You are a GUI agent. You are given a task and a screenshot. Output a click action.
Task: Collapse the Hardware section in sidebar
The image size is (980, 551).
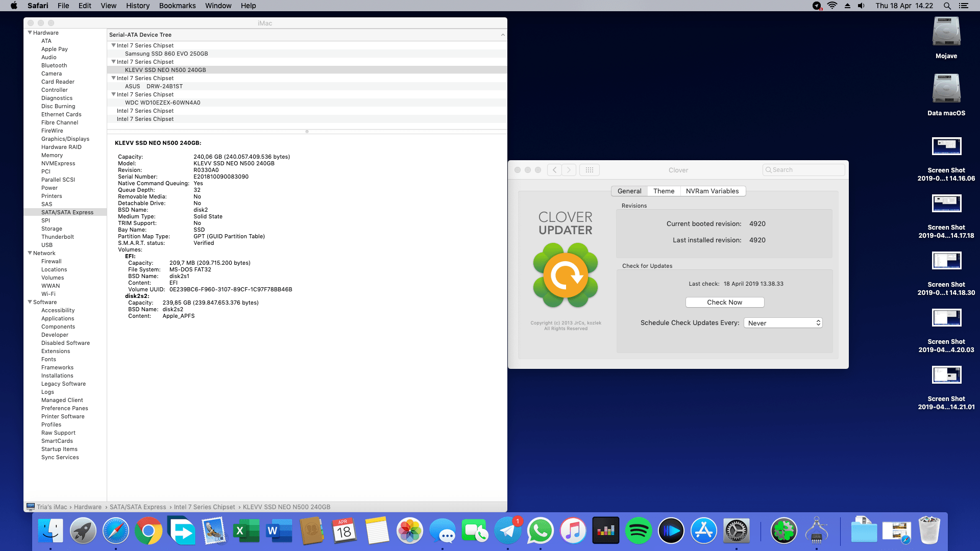point(30,33)
